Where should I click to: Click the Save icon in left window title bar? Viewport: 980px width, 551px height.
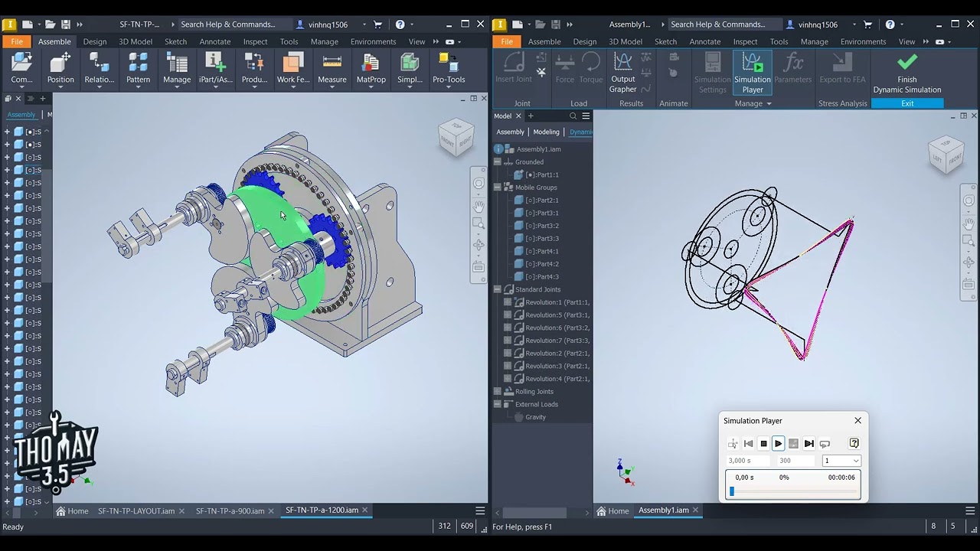[x=66, y=24]
